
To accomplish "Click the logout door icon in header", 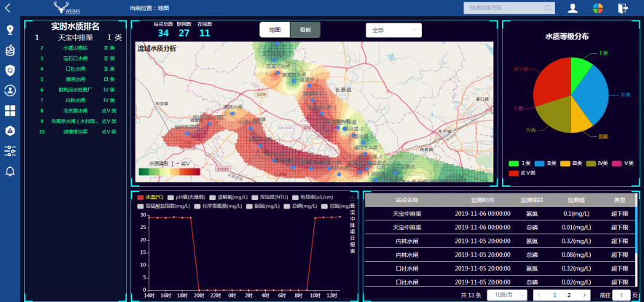I will point(623,8).
